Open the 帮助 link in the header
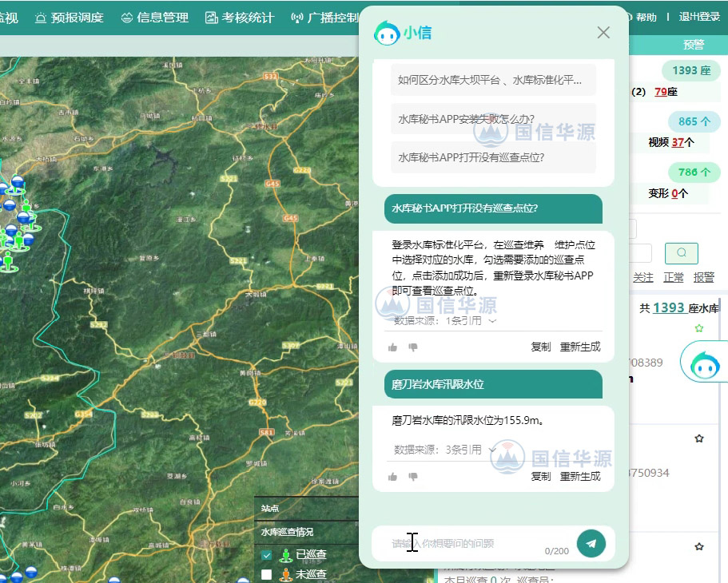Screen dimensions: 728x583 646,18
